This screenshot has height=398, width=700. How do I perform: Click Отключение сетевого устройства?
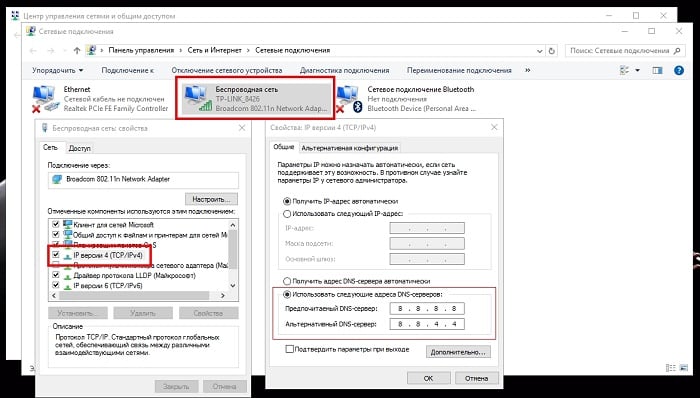pos(227,70)
